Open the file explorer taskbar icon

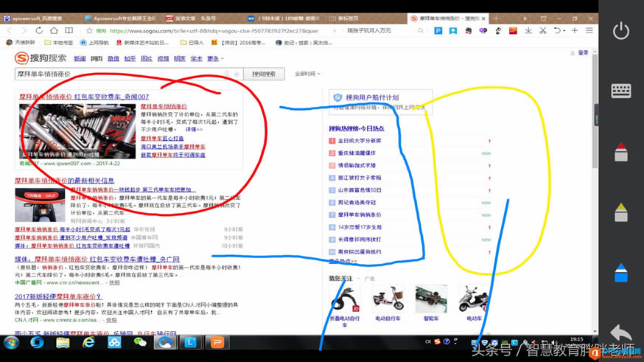click(63, 342)
